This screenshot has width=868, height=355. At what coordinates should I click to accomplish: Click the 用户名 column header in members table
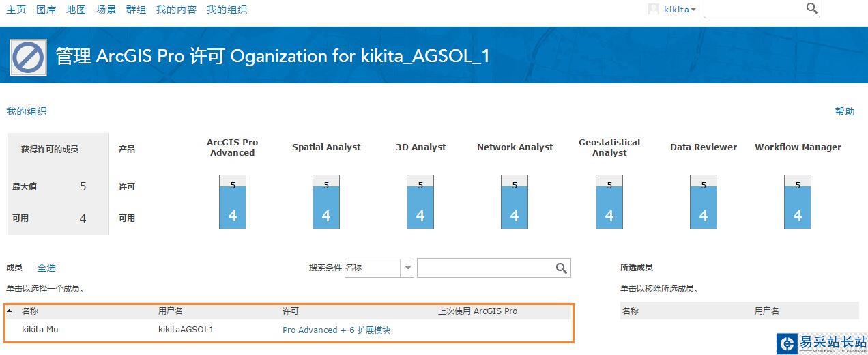point(171,311)
